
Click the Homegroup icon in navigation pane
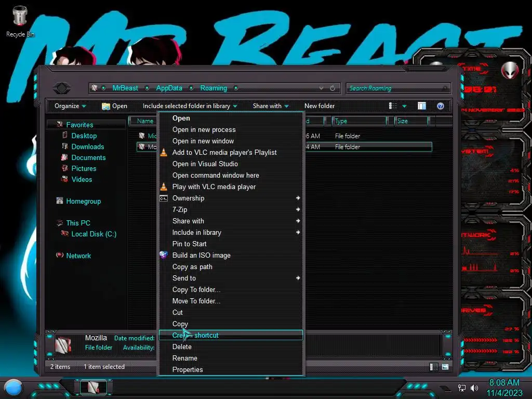click(x=60, y=201)
